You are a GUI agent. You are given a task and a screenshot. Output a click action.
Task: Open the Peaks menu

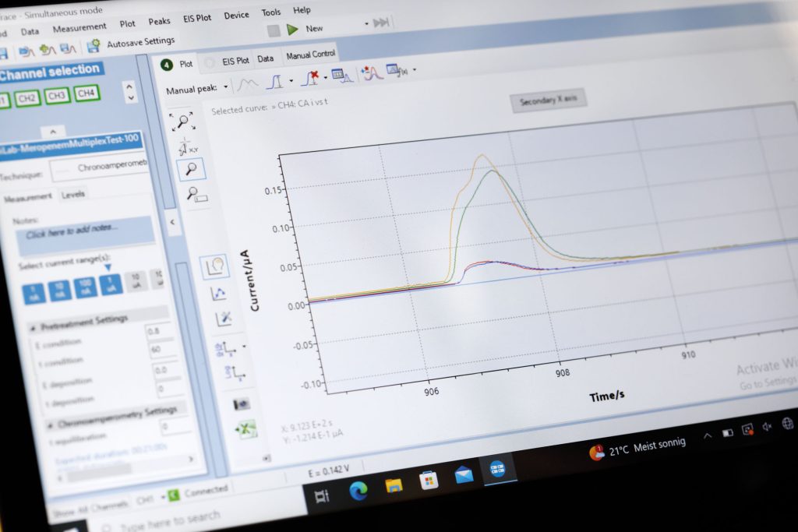click(x=159, y=21)
